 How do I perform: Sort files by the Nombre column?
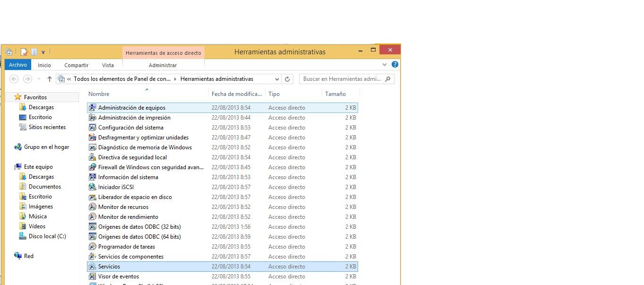(99, 94)
